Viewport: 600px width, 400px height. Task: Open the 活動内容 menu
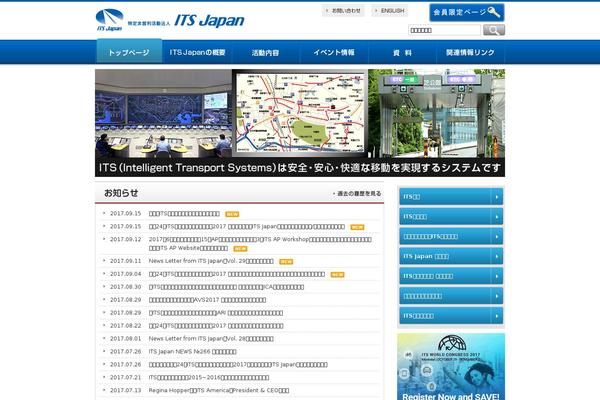click(x=265, y=52)
